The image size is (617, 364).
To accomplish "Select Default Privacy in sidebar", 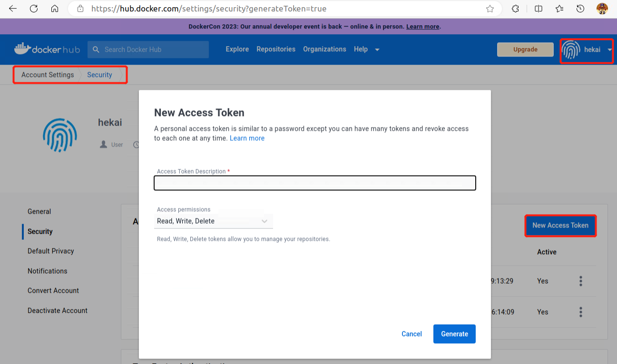I will 51,251.
